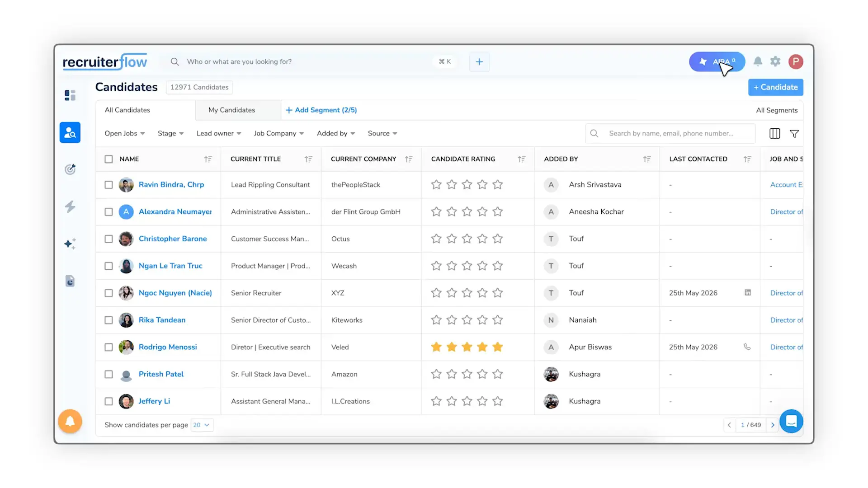Expand the Source filter dropdown
This screenshot has width=868, height=488.
[382, 133]
